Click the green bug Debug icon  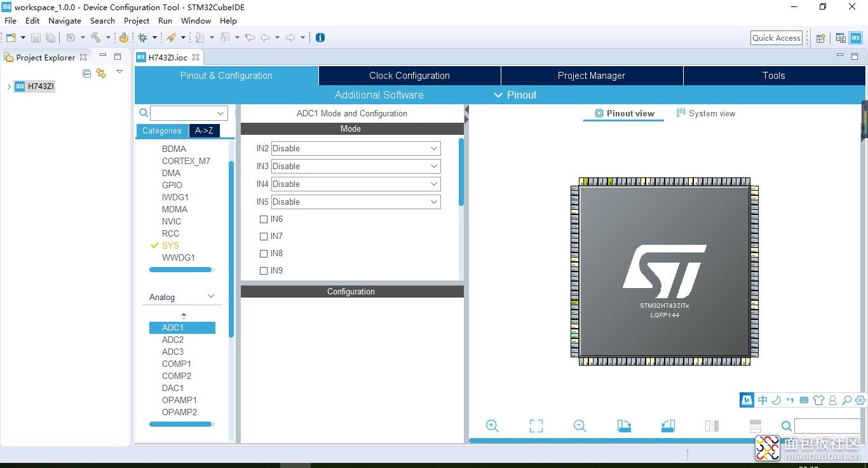[x=143, y=38]
